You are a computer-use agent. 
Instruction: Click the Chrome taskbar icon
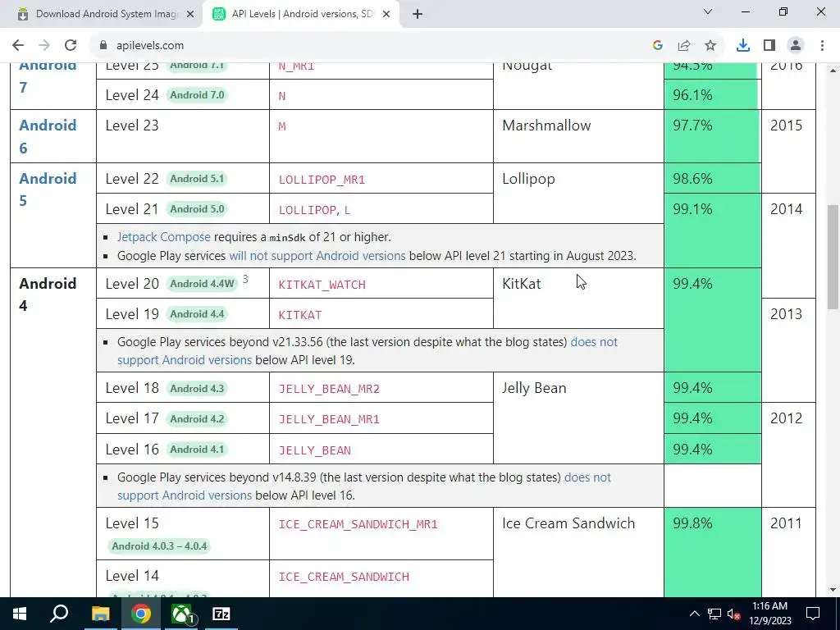(141, 614)
